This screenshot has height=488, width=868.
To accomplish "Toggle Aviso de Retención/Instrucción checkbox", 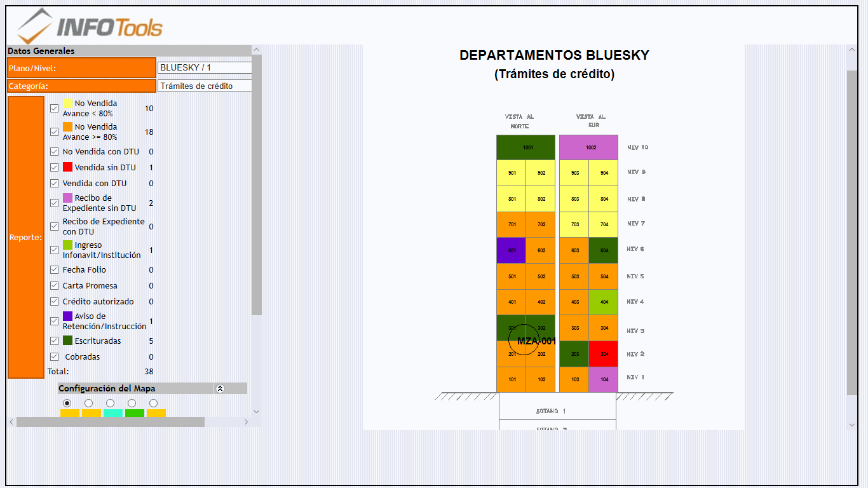I will [x=55, y=321].
